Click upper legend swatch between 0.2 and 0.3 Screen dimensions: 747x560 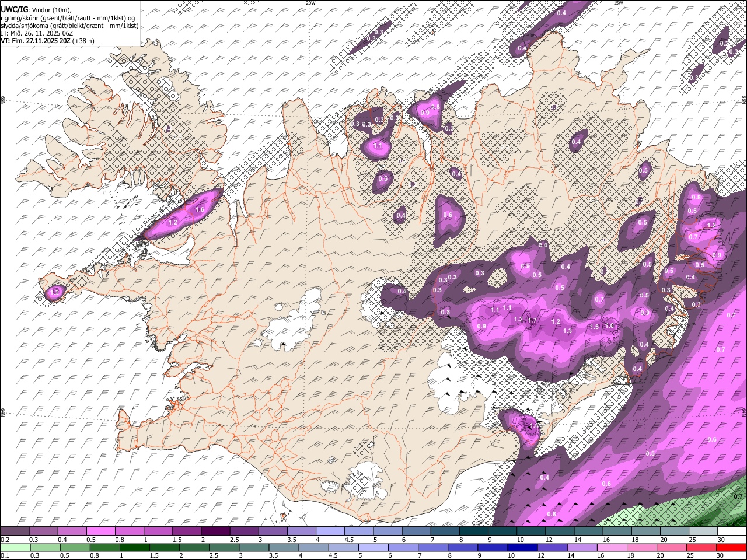tap(15, 531)
